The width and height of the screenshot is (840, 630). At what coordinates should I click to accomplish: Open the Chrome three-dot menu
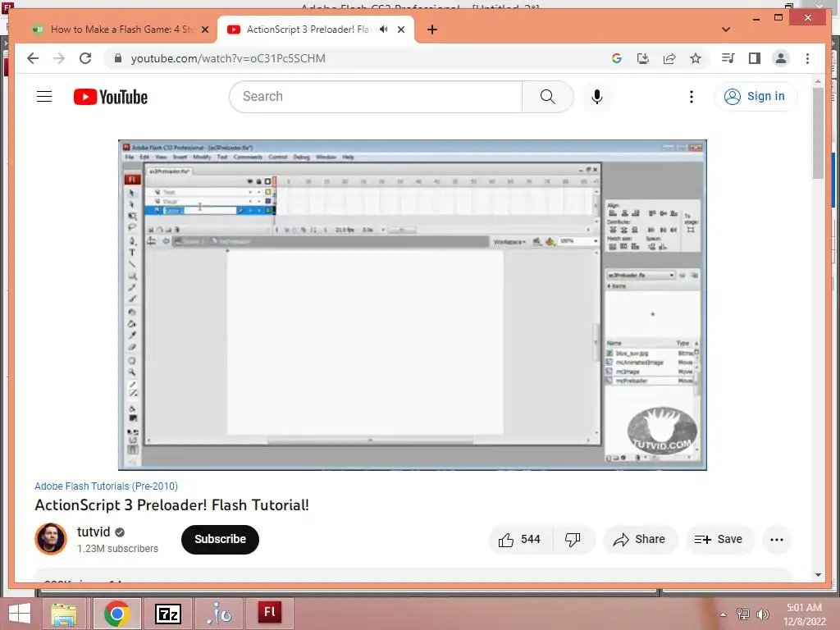pyautogui.click(x=807, y=58)
